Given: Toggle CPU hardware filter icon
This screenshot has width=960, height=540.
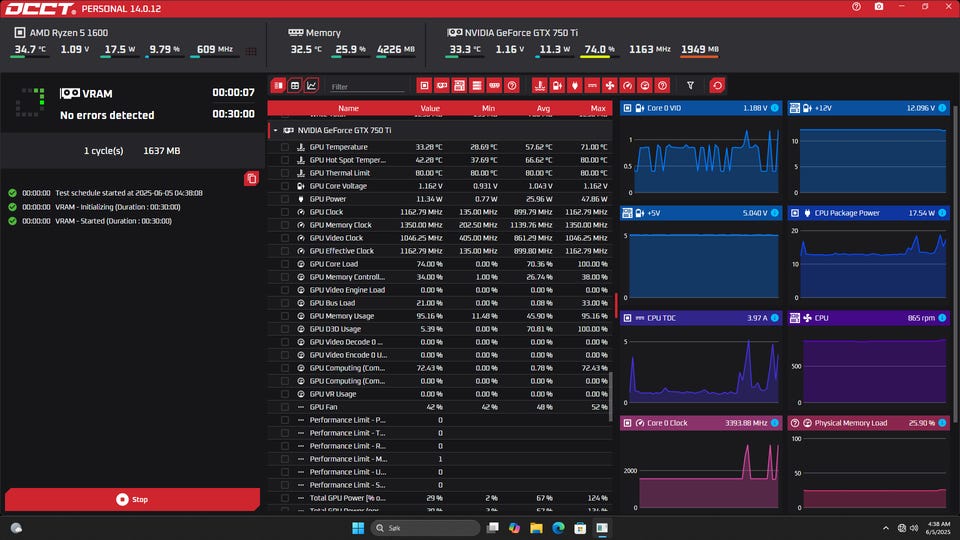Looking at the screenshot, I should (424, 86).
